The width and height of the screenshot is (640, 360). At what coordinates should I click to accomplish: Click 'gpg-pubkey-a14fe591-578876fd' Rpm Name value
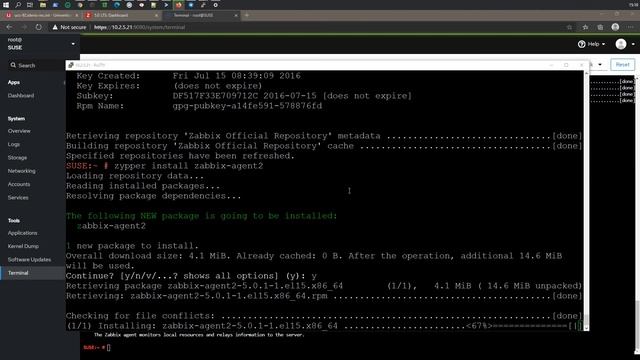click(x=247, y=106)
